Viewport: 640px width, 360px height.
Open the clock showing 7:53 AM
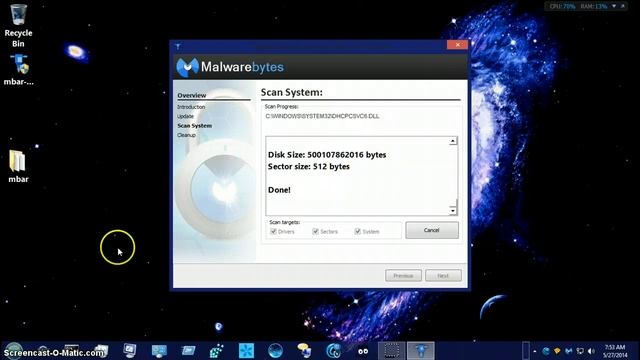615,351
